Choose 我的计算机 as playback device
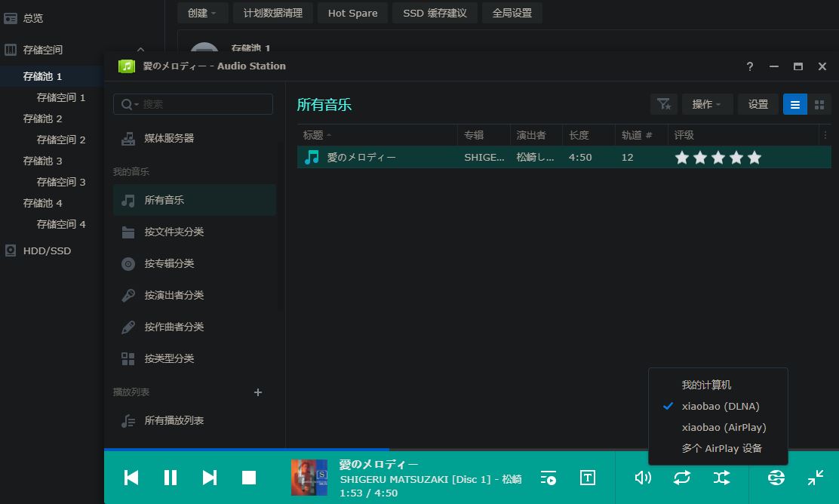Viewport: 839px width, 504px height. click(706, 385)
